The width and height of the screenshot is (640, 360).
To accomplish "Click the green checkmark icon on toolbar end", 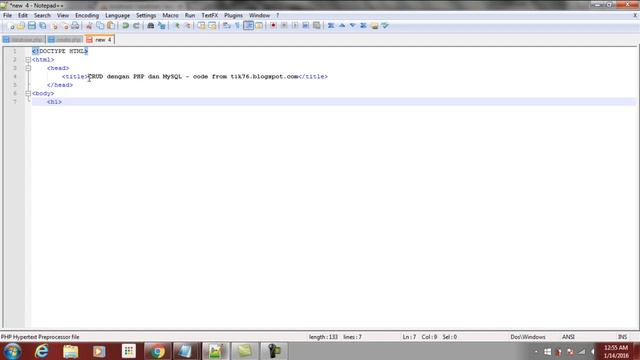I will click(x=384, y=26).
